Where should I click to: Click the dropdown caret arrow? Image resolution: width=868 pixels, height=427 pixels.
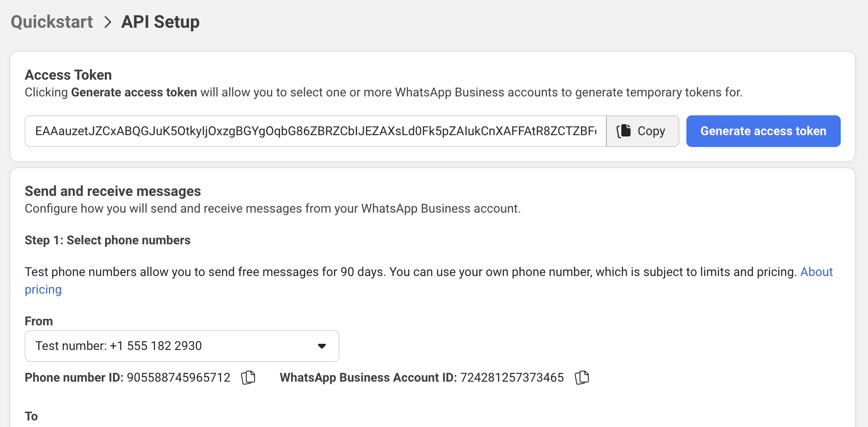click(x=322, y=346)
